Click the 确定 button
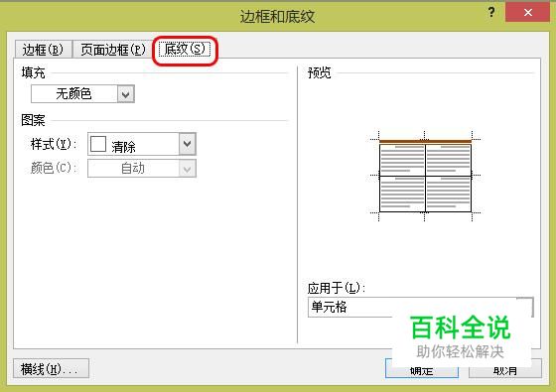 click(422, 369)
